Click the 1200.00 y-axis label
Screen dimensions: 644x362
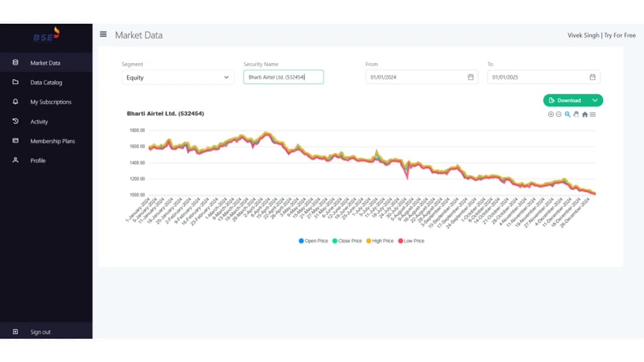click(137, 178)
